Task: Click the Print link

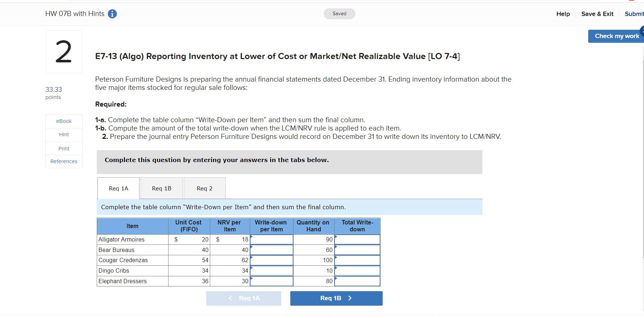Action: pos(64,149)
